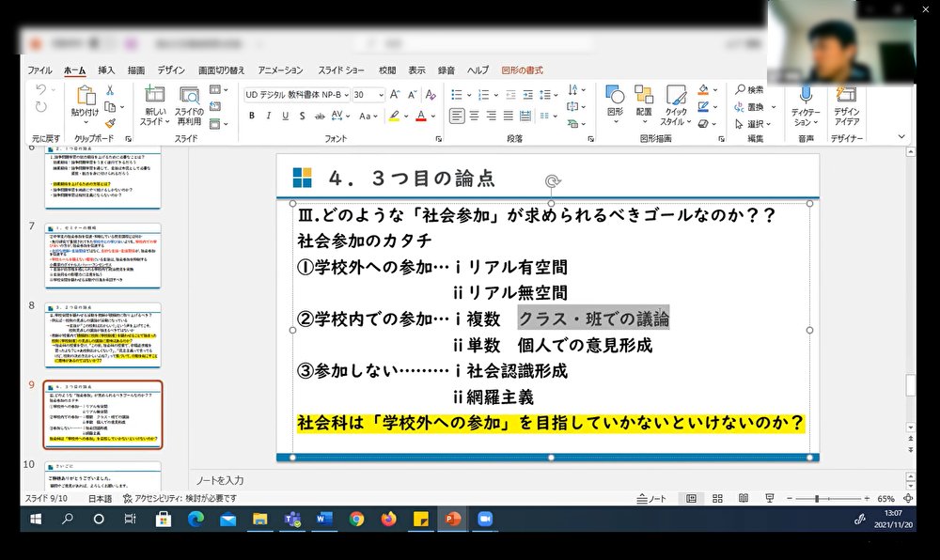Open the font size dropdown

tap(381, 95)
